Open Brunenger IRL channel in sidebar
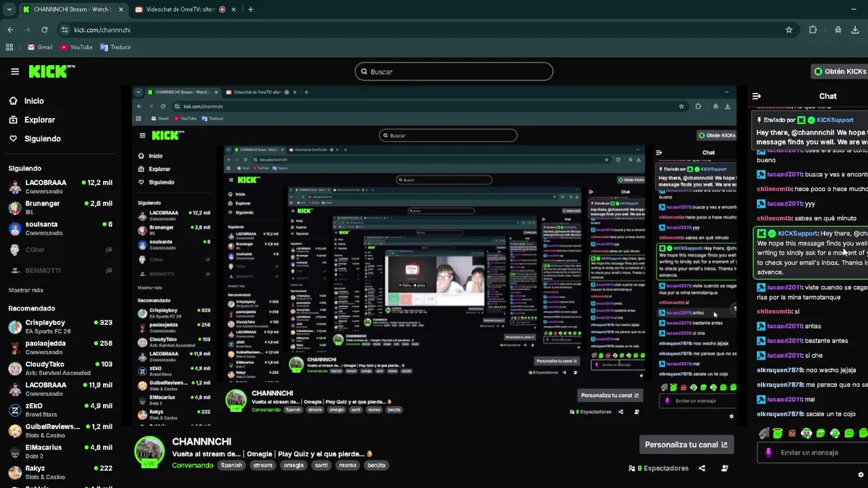Screen dimensions: 868x488 (60, 207)
